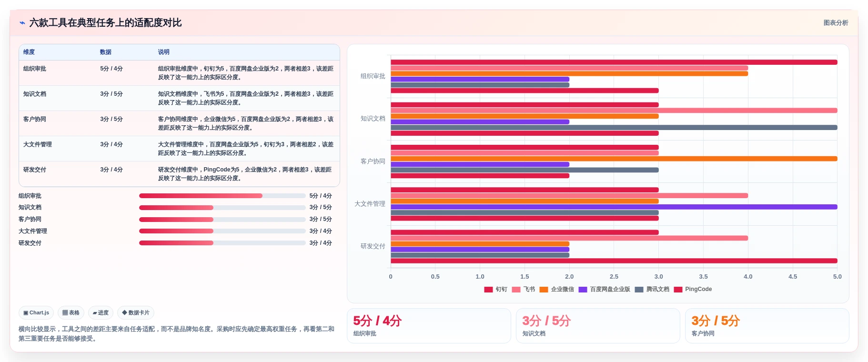
Task: Click the 组织审批 chart axis label
Action: pos(373,76)
